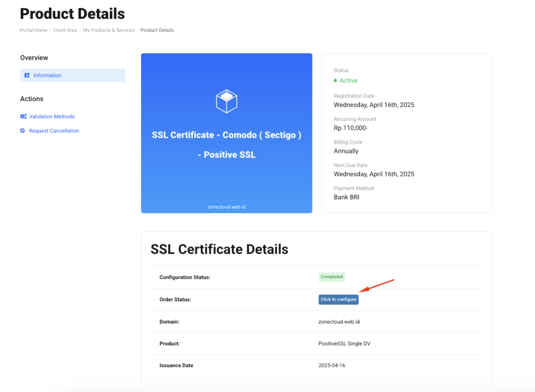535x392 pixels.
Task: Open the Information overview item
Action: tap(73, 75)
